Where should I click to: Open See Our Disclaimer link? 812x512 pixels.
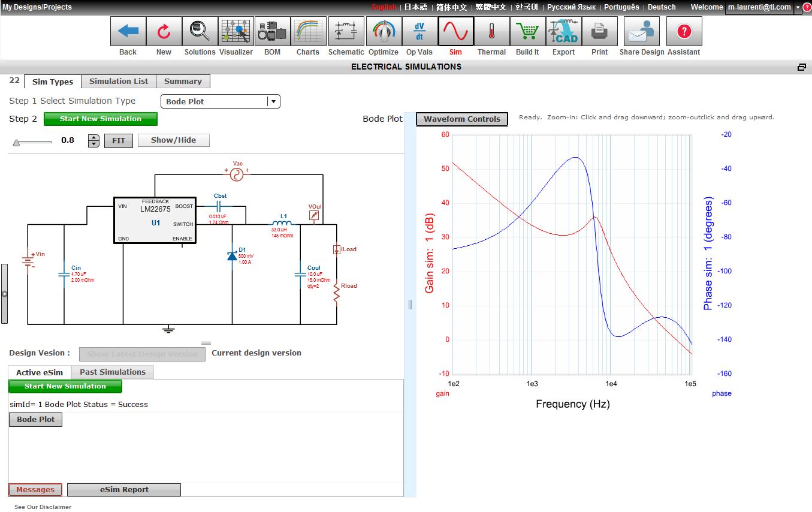point(43,507)
